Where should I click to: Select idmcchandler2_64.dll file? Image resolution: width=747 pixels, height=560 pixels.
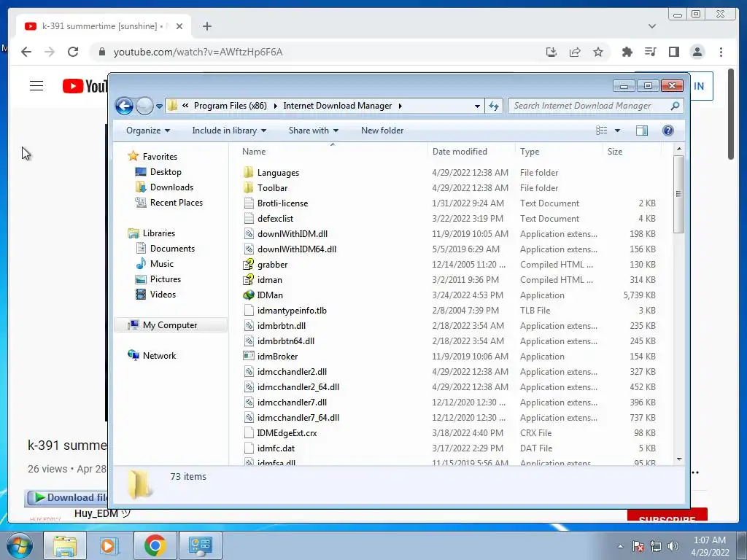pos(298,387)
